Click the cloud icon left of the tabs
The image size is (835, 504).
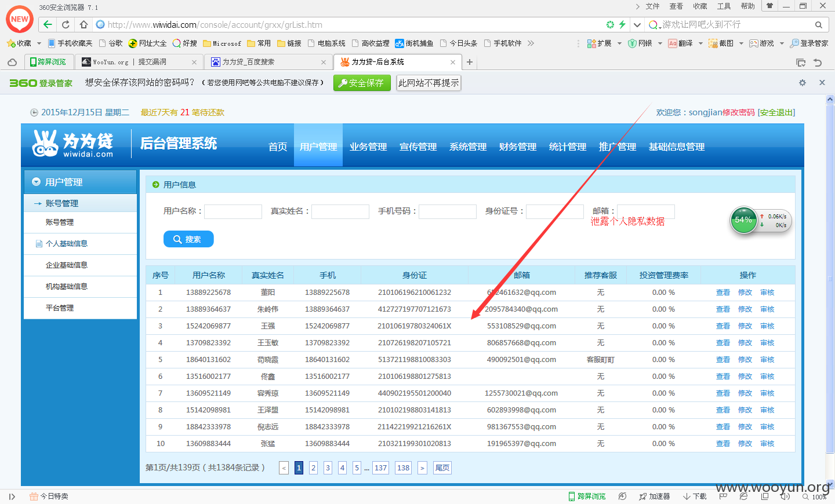click(12, 62)
